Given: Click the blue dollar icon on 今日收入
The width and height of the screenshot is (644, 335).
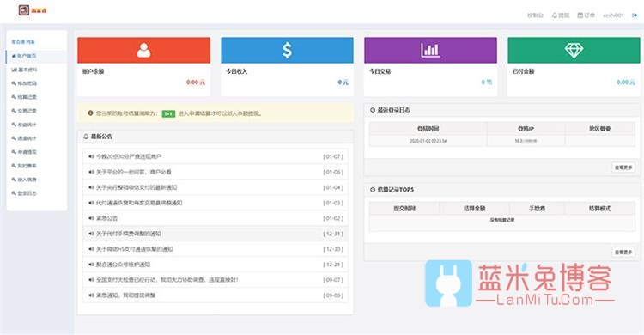Looking at the screenshot, I should [x=287, y=50].
